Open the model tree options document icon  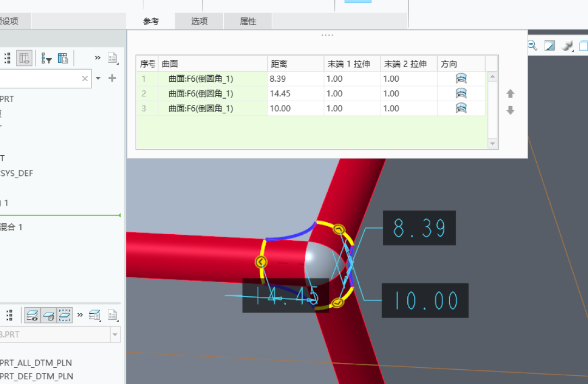[113, 58]
